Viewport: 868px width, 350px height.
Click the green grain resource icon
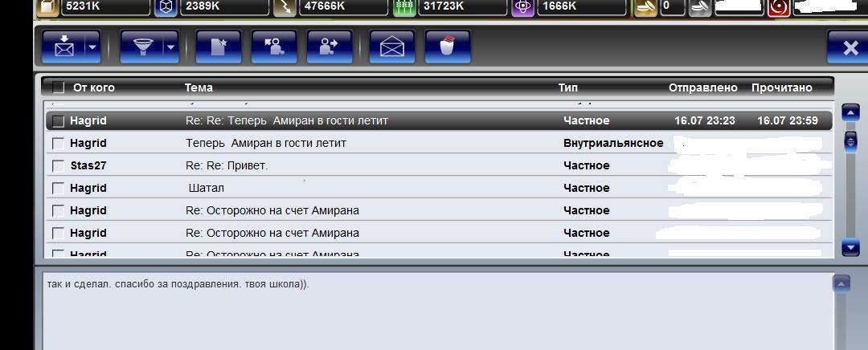404,7
